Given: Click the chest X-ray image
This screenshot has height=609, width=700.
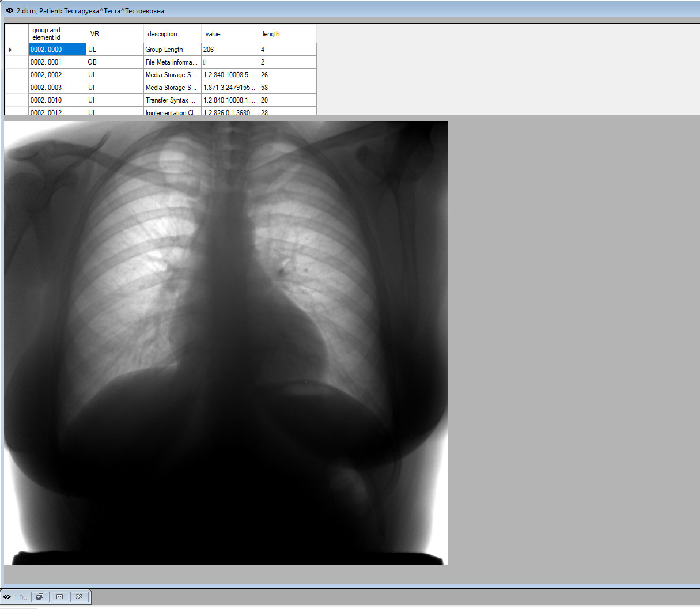Looking at the screenshot, I should tap(226, 343).
